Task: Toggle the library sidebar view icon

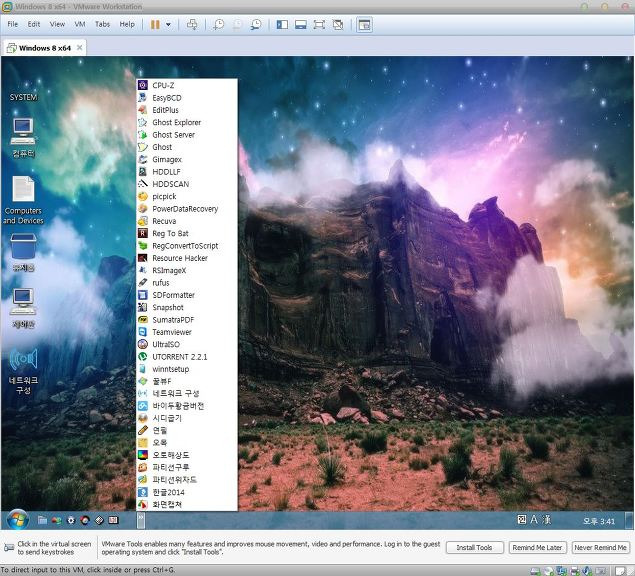Action: (282, 25)
